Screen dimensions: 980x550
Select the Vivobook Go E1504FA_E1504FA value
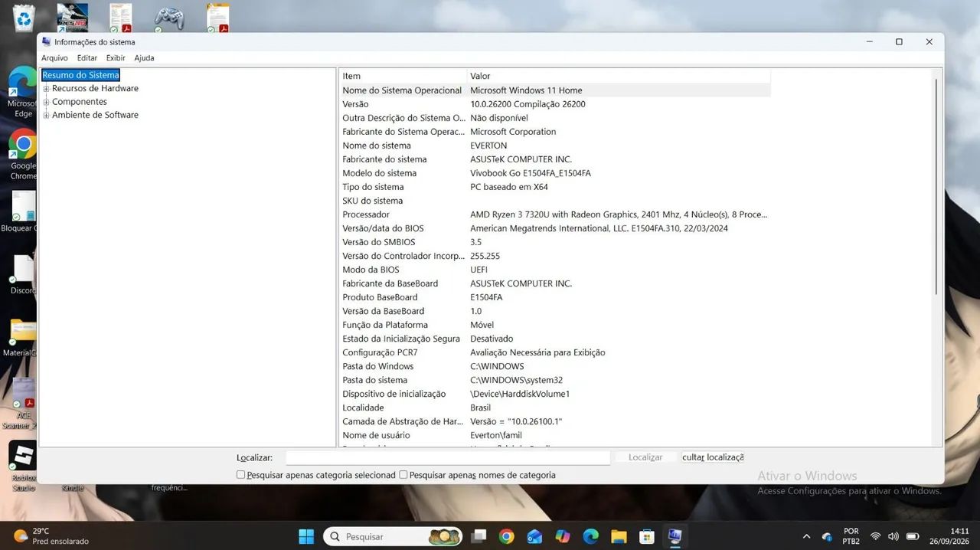point(531,173)
